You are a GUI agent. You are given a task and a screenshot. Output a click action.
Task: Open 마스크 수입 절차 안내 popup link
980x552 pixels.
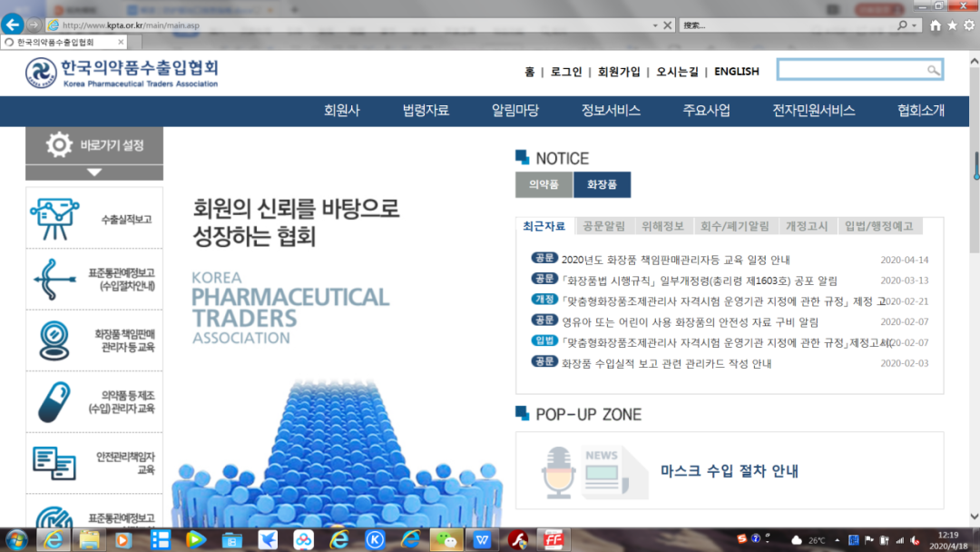coord(729,471)
